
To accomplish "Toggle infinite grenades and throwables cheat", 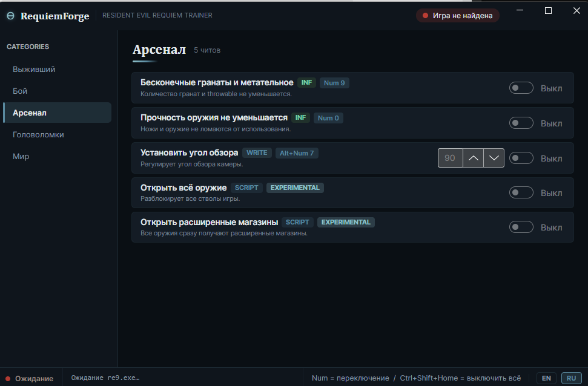I will point(521,88).
